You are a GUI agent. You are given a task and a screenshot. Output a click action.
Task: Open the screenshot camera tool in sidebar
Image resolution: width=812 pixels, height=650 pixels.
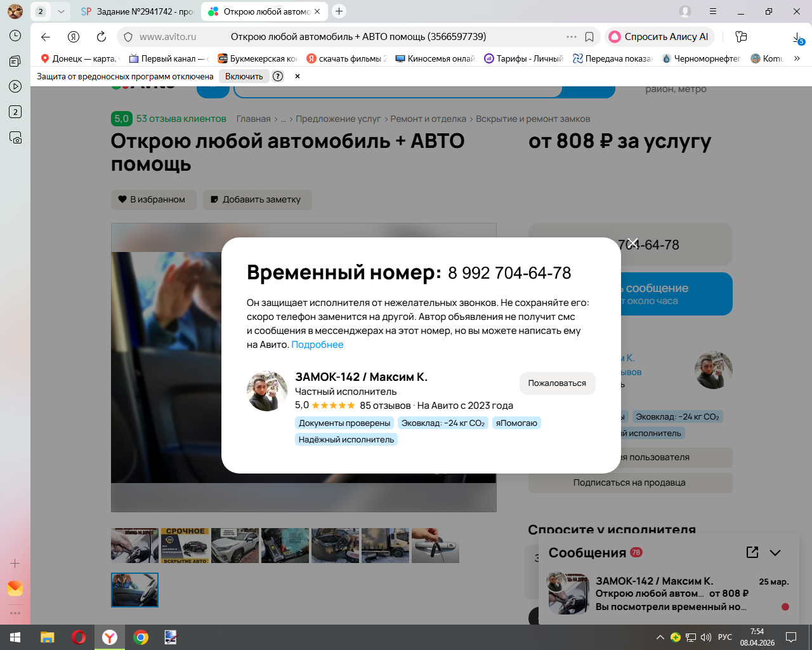pos(15,137)
